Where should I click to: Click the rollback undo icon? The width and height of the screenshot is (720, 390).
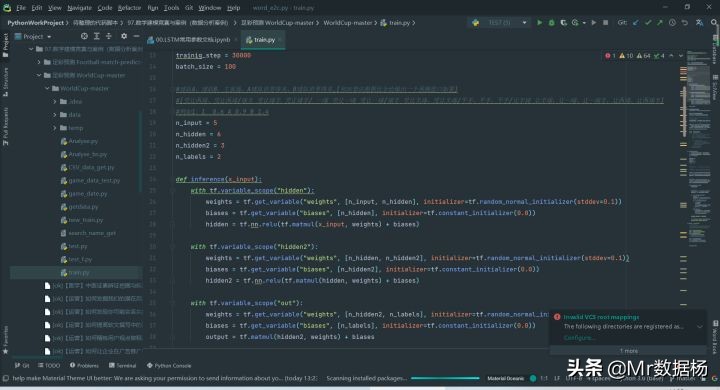685,23
